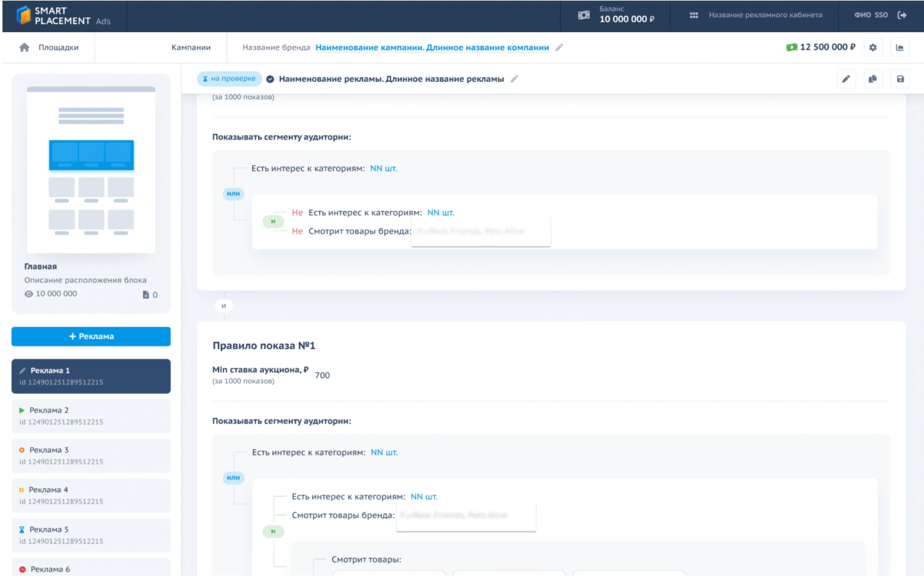Click the edit pencil button in ad toolbar
Image resolution: width=924 pixels, height=576 pixels.
[x=846, y=79]
